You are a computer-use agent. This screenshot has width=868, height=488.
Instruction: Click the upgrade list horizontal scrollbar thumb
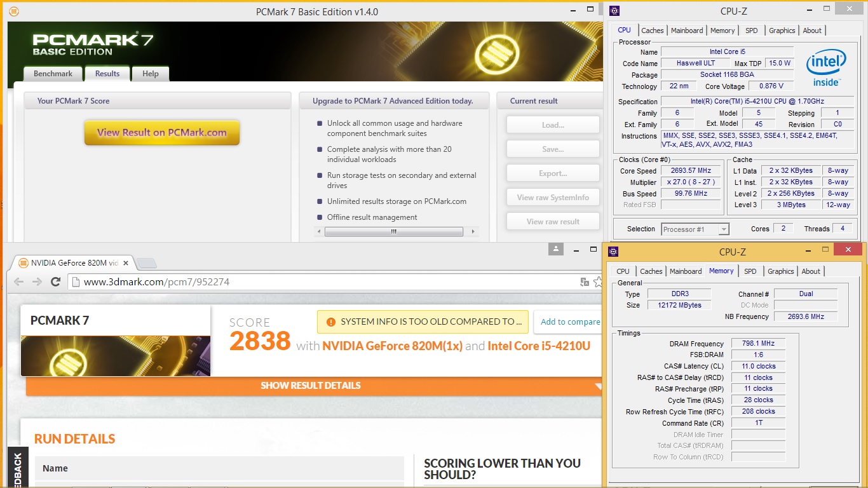click(x=394, y=232)
